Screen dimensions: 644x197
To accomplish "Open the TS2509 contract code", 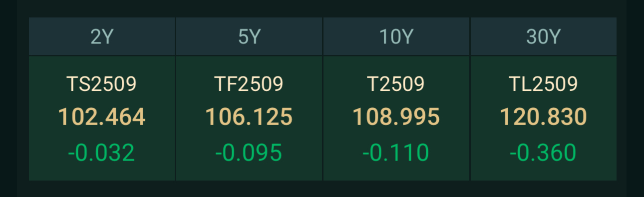I will point(102,84).
